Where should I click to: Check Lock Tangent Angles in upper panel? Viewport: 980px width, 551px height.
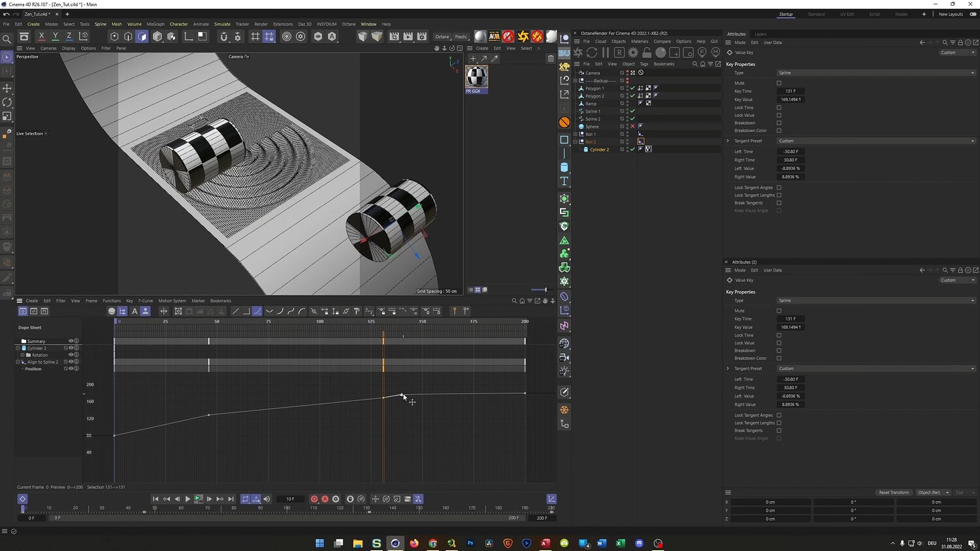[779, 187]
